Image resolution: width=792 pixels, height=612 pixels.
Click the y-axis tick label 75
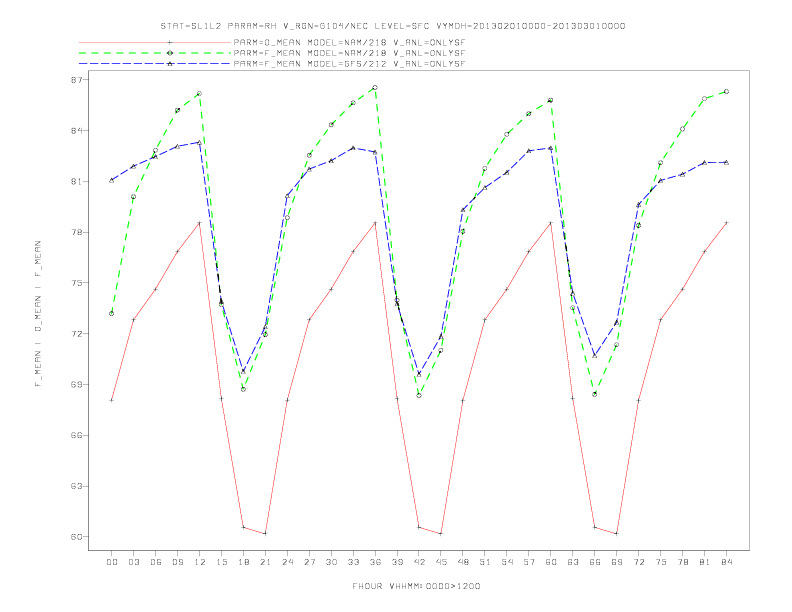point(76,283)
